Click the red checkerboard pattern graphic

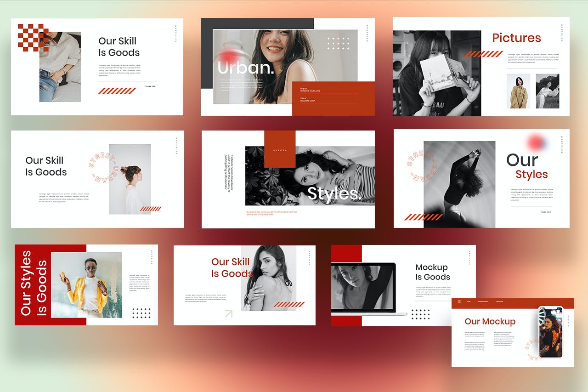click(32, 37)
